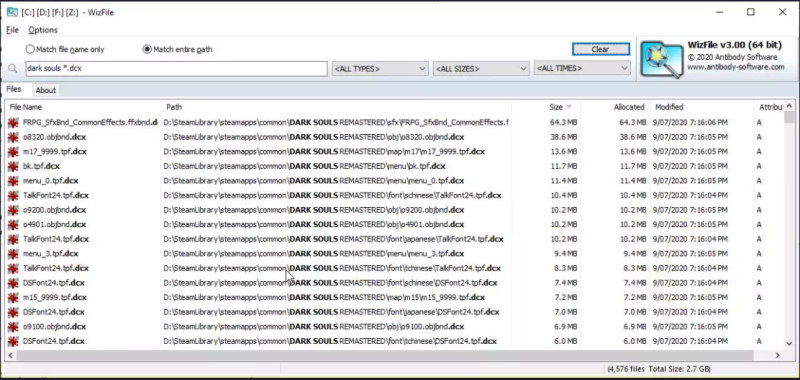The width and height of the screenshot is (800, 380).
Task: Select file name m17_9999.tpf.dcx
Action: [55, 151]
